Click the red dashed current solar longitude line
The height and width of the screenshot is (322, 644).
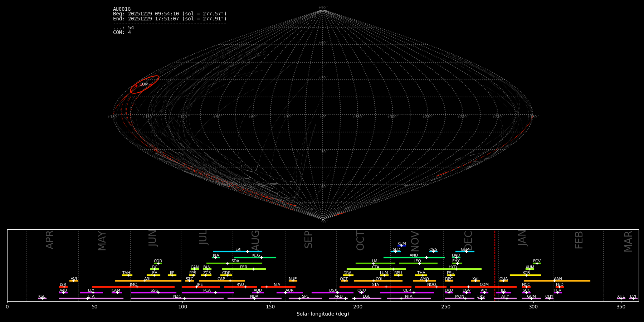[494, 265]
